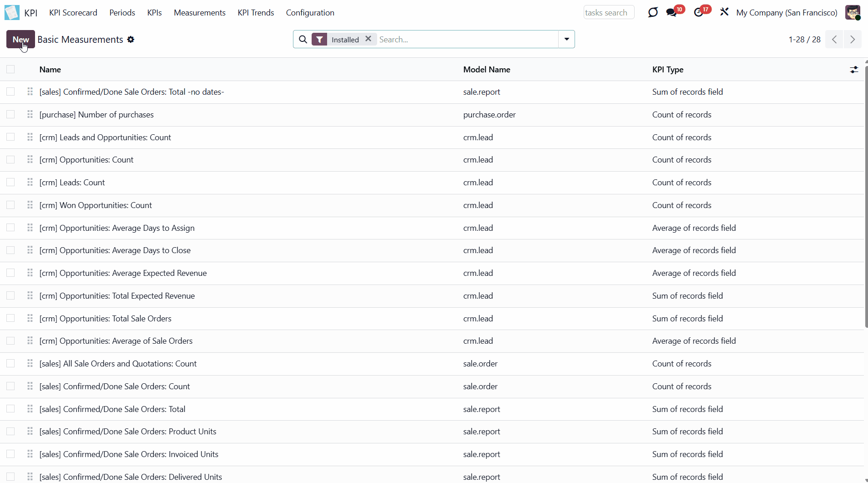Open the optional columns adjust icon
The image size is (868, 483).
click(x=854, y=70)
